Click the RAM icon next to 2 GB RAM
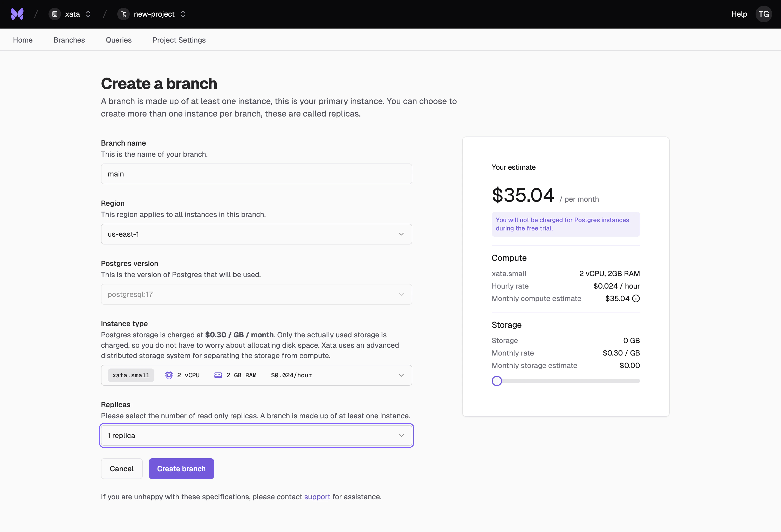The image size is (781, 532). 218,375
